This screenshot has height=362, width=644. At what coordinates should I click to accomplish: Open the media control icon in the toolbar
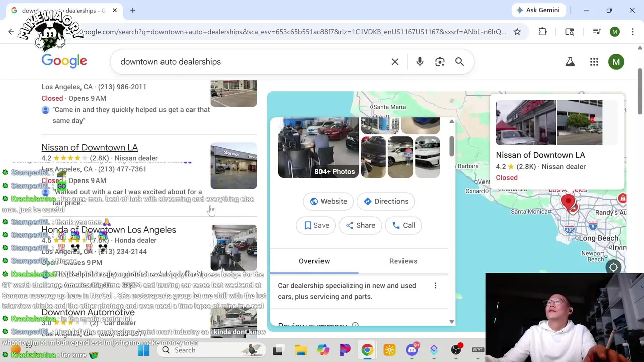pyautogui.click(x=597, y=32)
